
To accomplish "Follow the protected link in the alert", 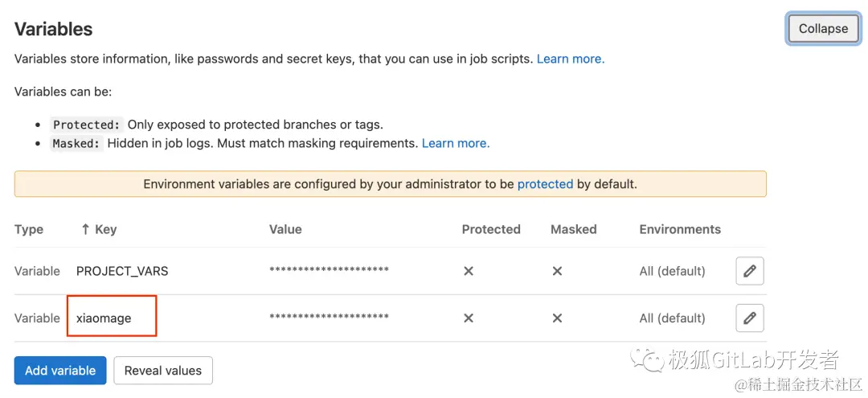I will point(545,184).
